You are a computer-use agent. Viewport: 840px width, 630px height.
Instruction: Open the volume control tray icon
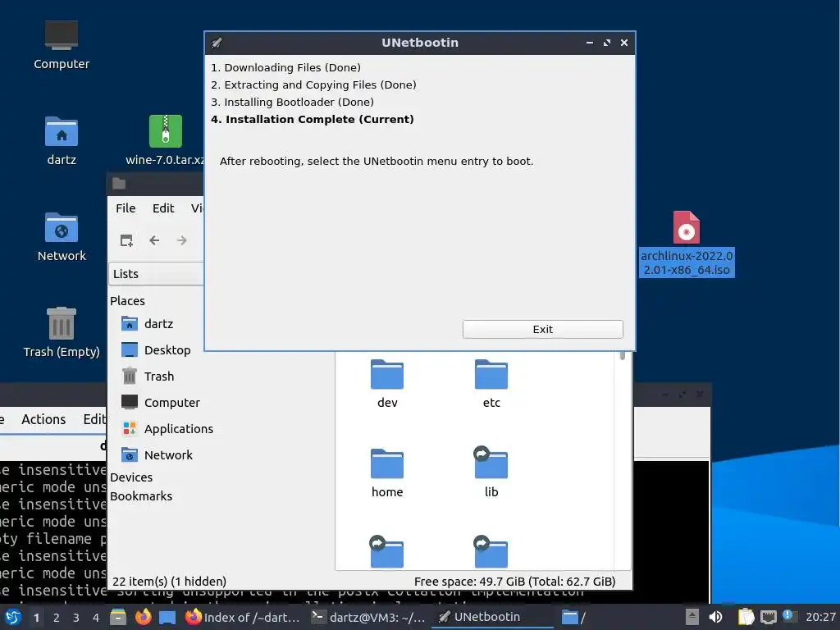(x=715, y=617)
